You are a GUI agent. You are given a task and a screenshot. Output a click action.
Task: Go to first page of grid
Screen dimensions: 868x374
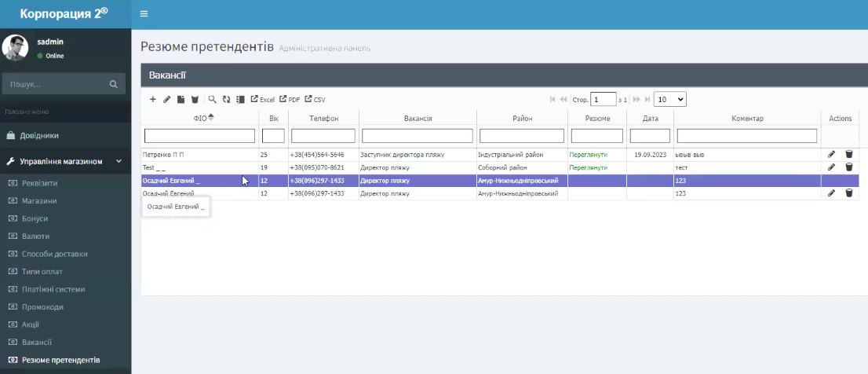[553, 100]
